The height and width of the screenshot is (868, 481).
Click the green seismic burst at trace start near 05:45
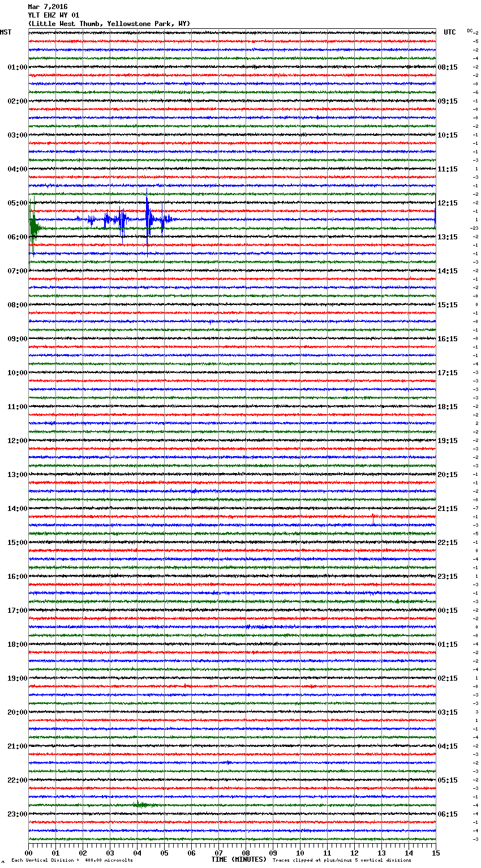[x=34, y=228]
